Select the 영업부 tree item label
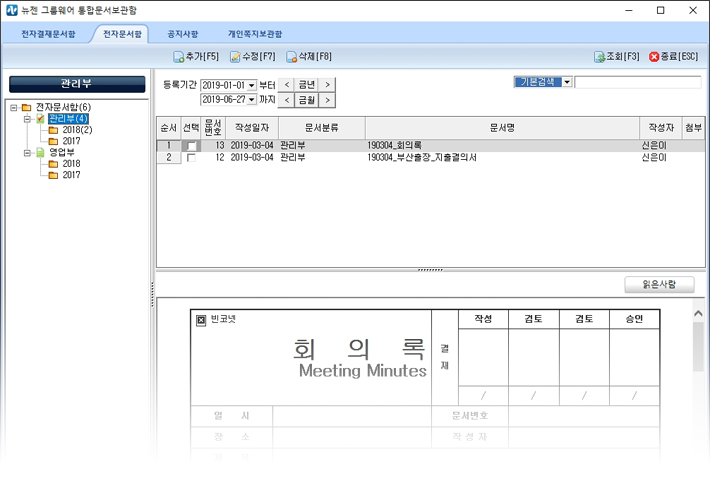The height and width of the screenshot is (483, 710). [62, 153]
